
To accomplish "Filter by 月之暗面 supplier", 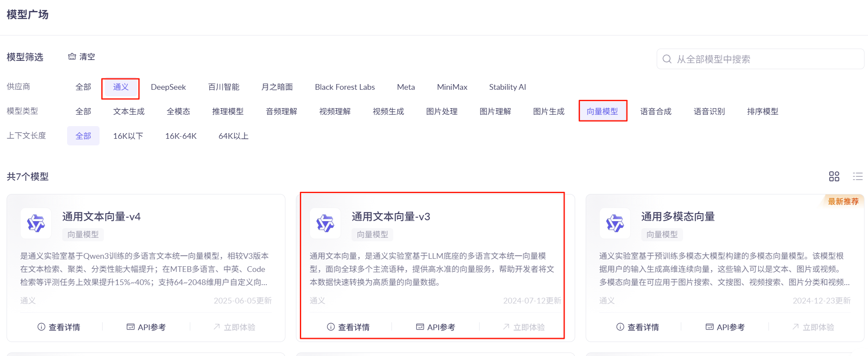I will coord(277,87).
